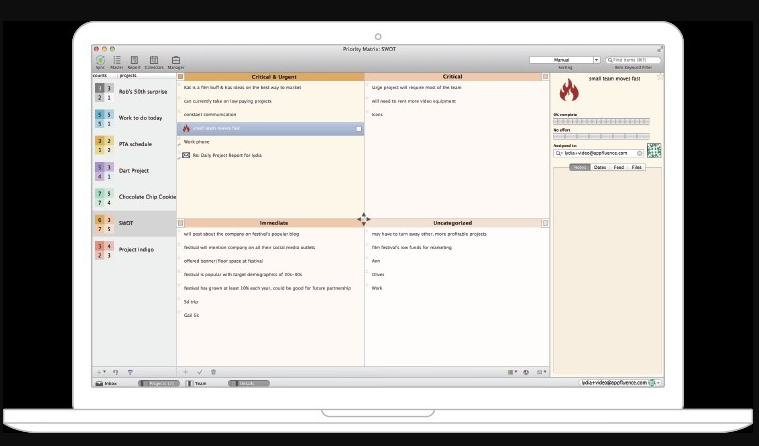The image size is (759, 446).
Task: Check the box on 'small team moves fast'
Action: coord(358,129)
